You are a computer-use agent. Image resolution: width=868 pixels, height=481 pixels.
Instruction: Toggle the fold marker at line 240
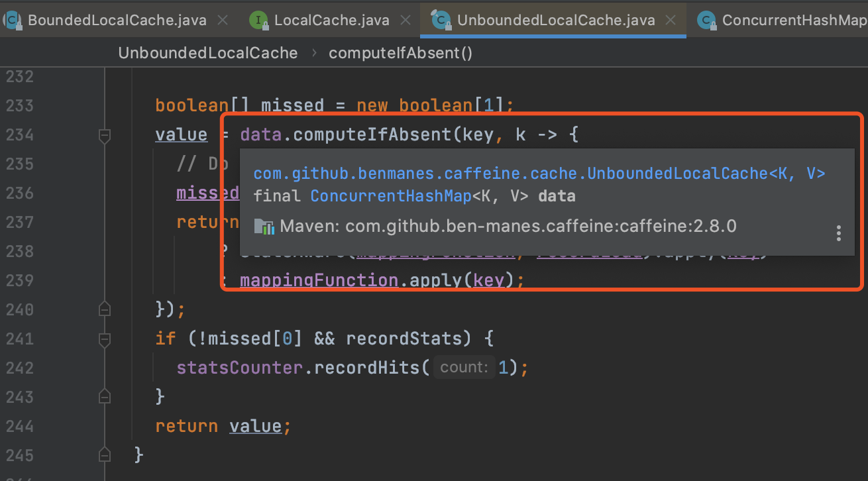[104, 309]
